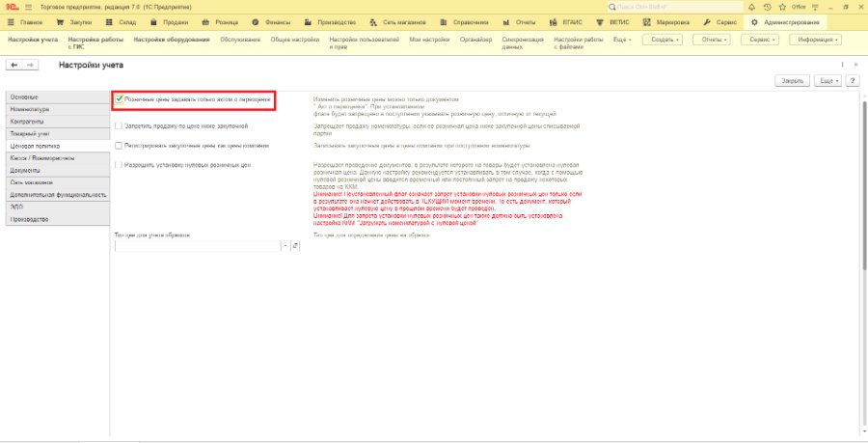Expand the Информация dropdown
Screen dimensions: 868x443
815,40
